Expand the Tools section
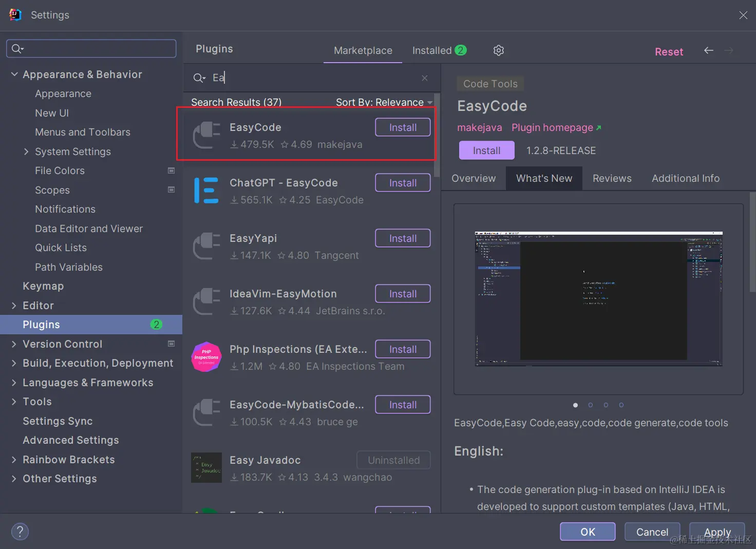This screenshot has width=756, height=549. pyautogui.click(x=14, y=402)
